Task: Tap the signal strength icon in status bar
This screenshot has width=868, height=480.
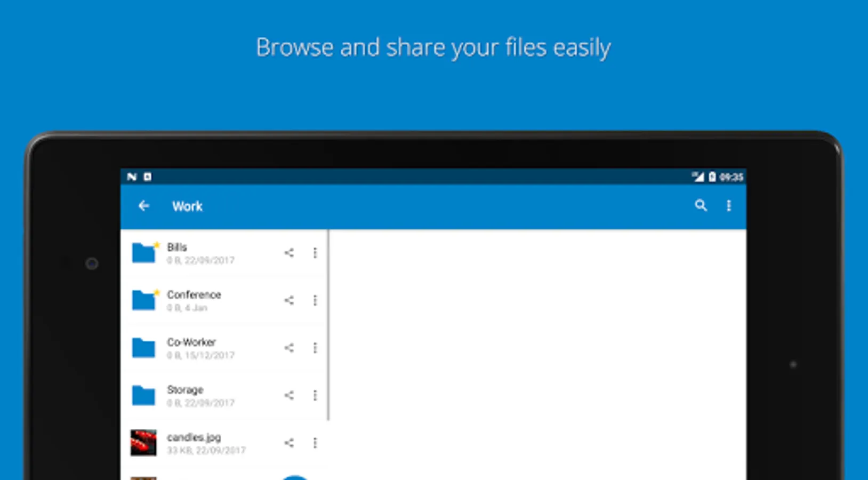Action: [698, 177]
